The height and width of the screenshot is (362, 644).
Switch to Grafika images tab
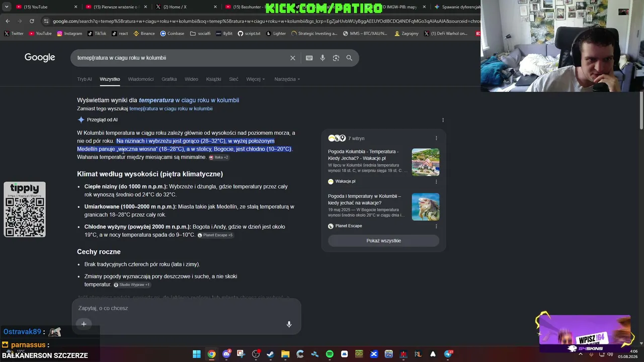tap(169, 79)
